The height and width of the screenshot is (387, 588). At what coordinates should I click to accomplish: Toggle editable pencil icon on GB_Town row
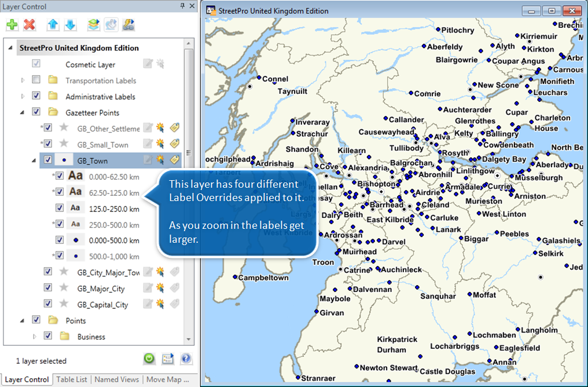coord(148,160)
